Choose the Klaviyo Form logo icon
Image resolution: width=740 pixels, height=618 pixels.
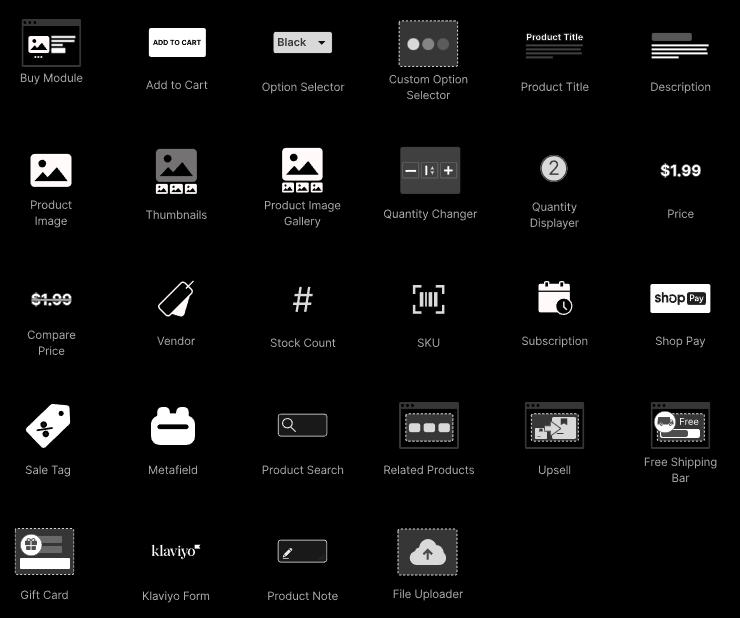[x=176, y=551]
